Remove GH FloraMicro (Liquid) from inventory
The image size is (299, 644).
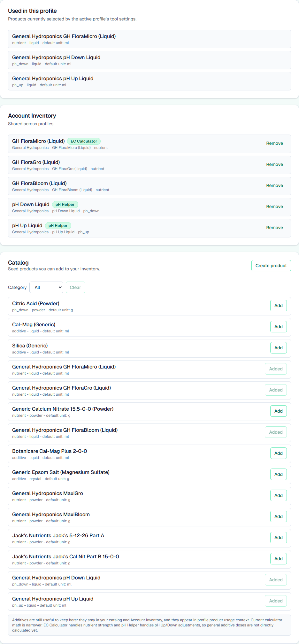point(274,144)
